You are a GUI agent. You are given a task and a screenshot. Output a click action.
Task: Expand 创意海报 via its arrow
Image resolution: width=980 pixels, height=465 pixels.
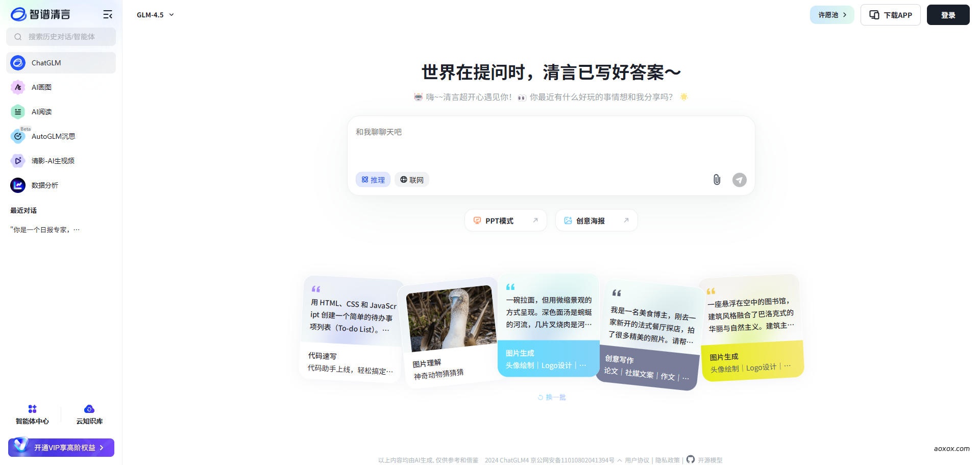coord(626,220)
